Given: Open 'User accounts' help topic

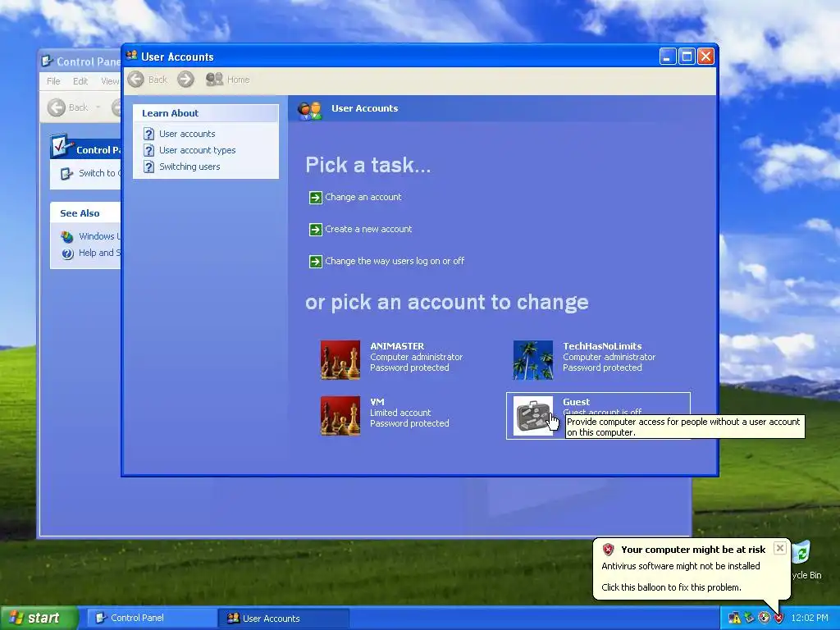Looking at the screenshot, I should click(x=187, y=134).
